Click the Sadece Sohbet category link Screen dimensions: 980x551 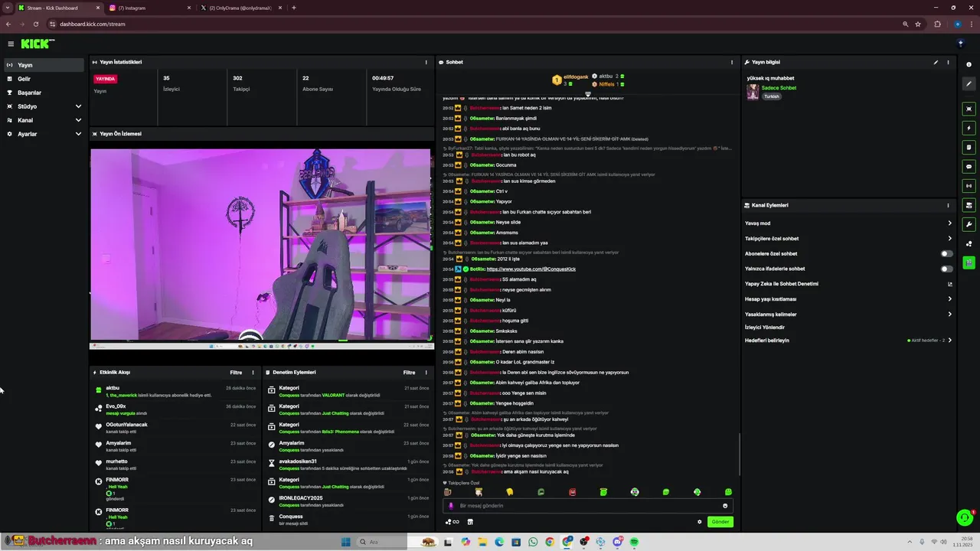pyautogui.click(x=779, y=88)
